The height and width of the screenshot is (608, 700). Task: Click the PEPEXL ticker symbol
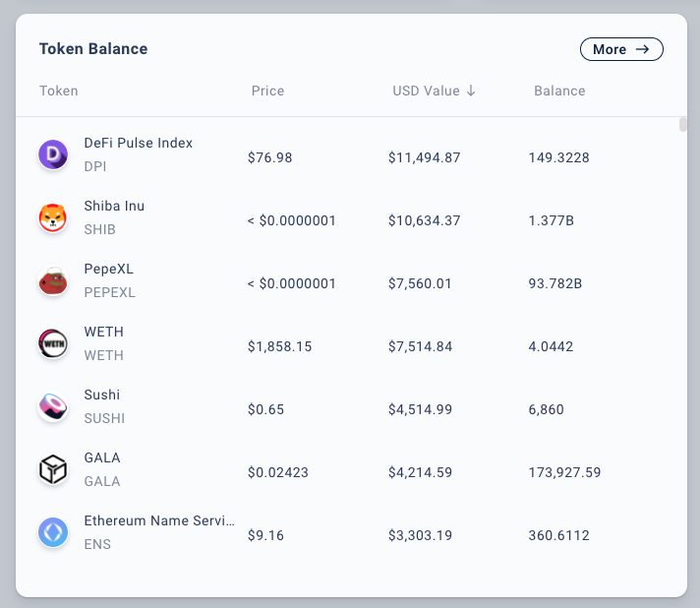click(x=110, y=292)
